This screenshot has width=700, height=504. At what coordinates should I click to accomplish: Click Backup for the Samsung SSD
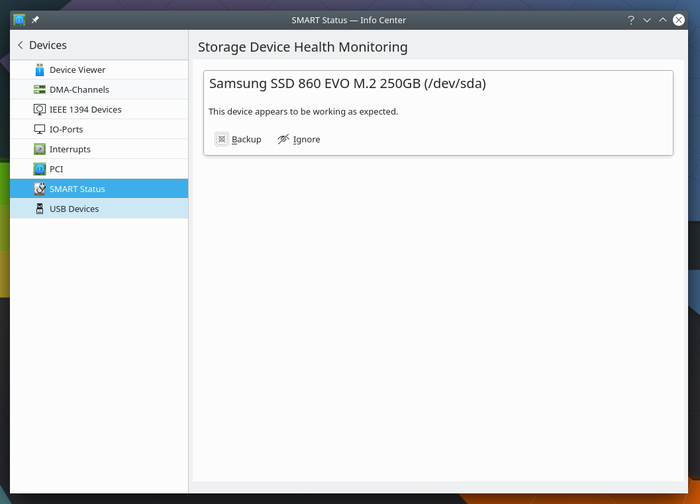(x=238, y=139)
